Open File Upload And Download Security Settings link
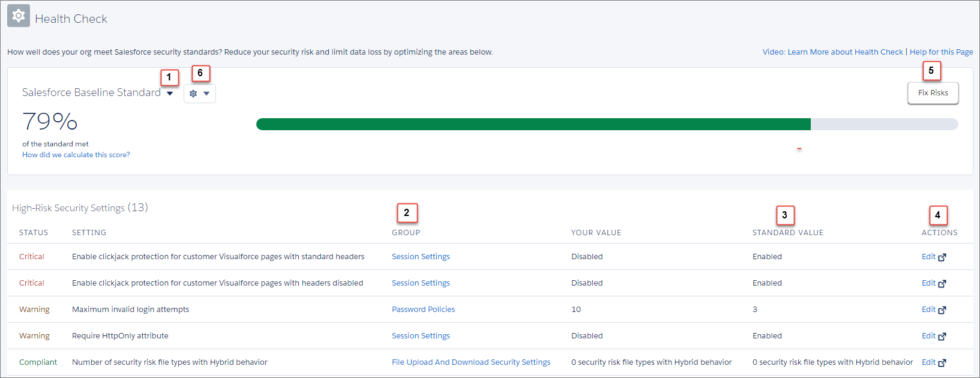 tap(471, 362)
